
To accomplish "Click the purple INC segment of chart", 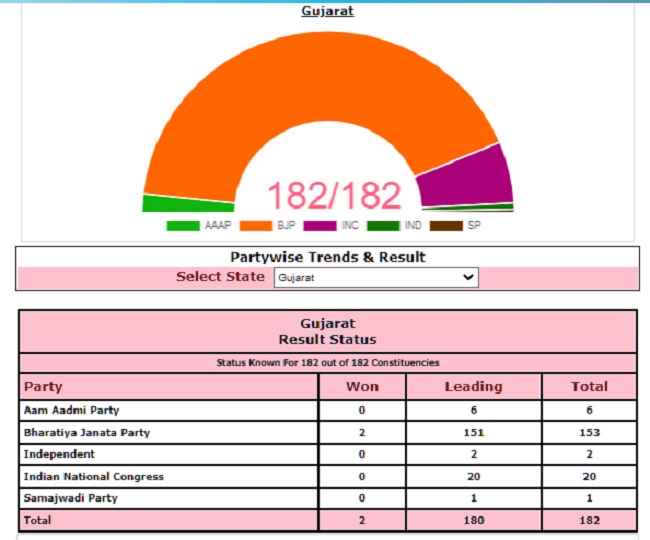I will pyautogui.click(x=465, y=180).
